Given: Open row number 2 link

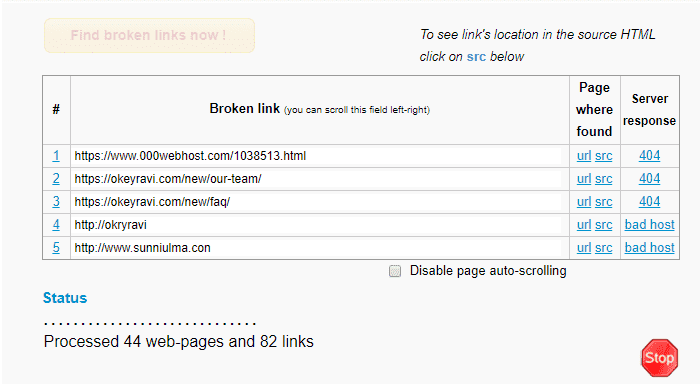Looking at the screenshot, I should (x=56, y=179).
